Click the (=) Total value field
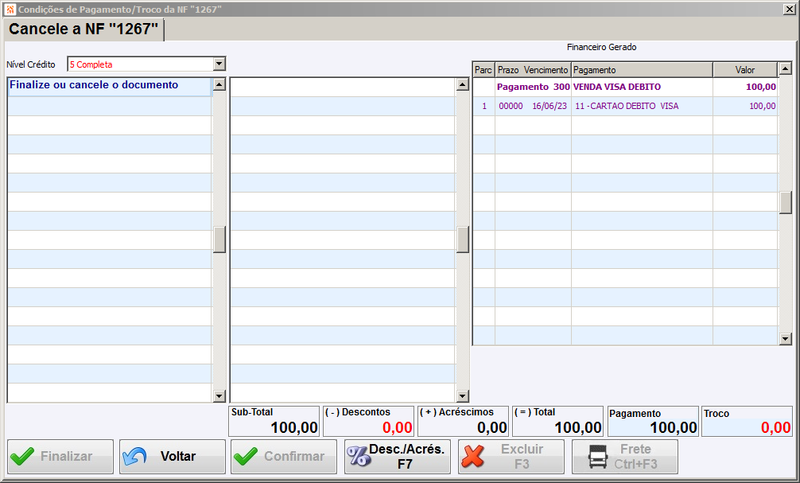This screenshot has height=483, width=800. point(558,421)
